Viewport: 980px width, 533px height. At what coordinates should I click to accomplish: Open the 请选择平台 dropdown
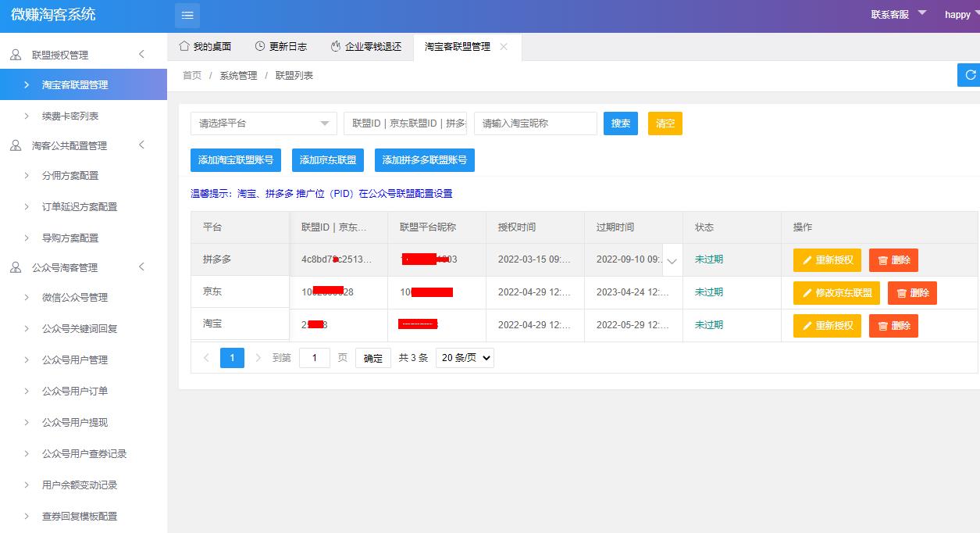pyautogui.click(x=263, y=123)
